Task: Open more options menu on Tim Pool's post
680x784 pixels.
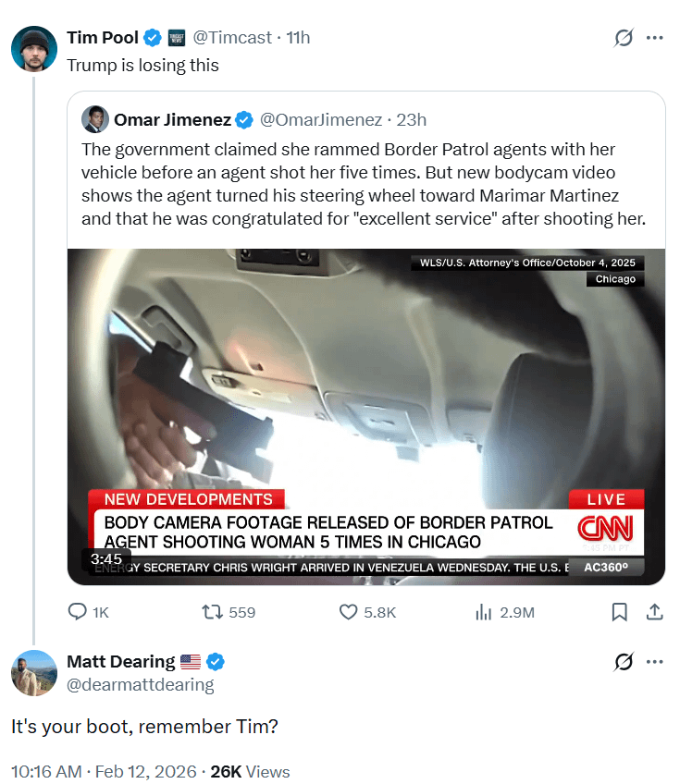Action: tap(655, 38)
